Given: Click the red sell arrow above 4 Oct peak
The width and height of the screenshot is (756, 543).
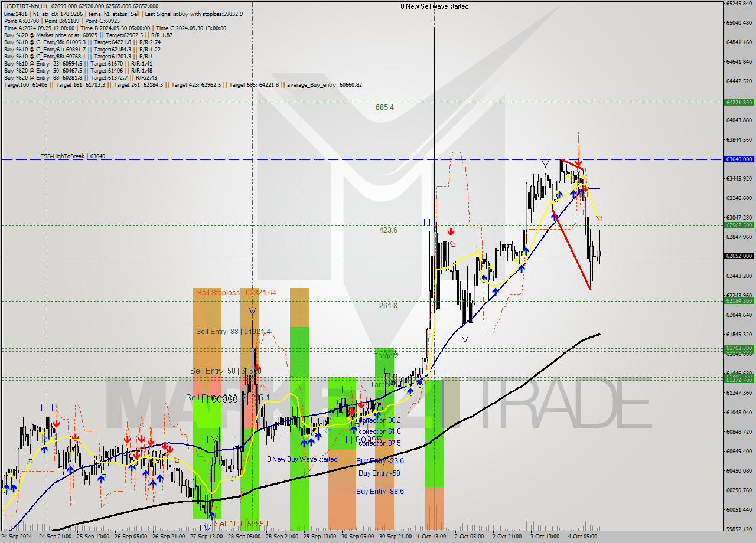Looking at the screenshot, I should coord(578,161).
